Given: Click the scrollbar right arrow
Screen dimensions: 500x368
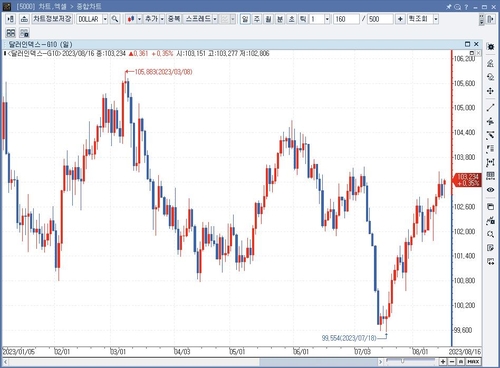Looking at the screenshot, I should click(380, 362).
